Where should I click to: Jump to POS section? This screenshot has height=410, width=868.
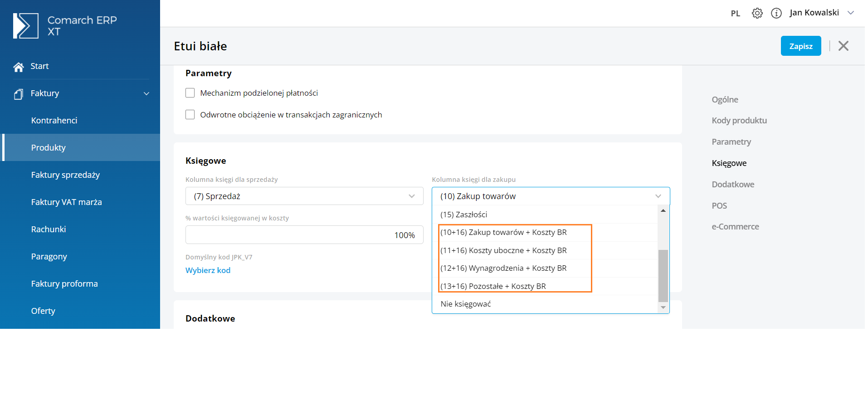pyautogui.click(x=719, y=206)
